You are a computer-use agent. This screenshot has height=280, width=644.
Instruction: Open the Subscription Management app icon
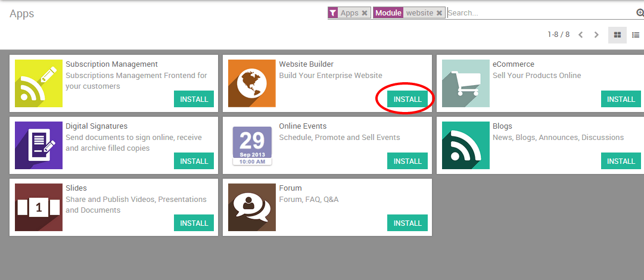point(39,83)
